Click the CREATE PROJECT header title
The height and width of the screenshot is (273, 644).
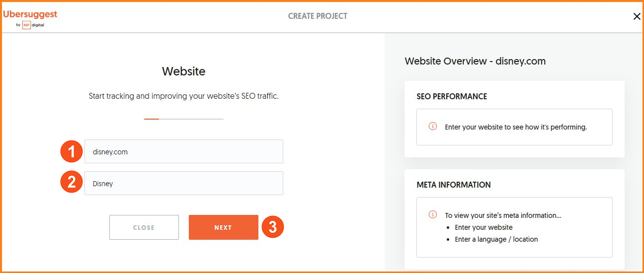[x=318, y=16]
